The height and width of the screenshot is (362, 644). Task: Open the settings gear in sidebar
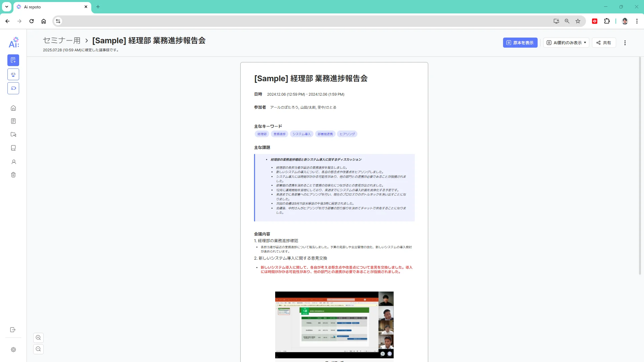(x=13, y=350)
